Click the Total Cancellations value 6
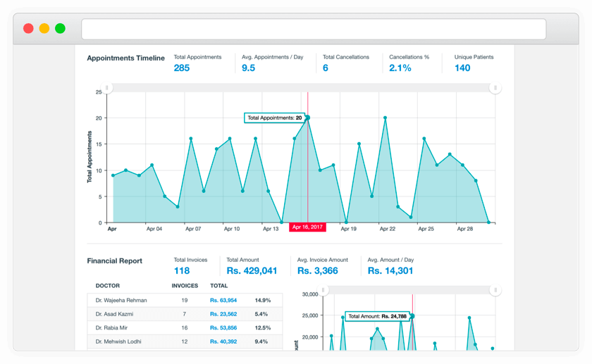Viewport: 592px width, 364px height. (x=326, y=68)
